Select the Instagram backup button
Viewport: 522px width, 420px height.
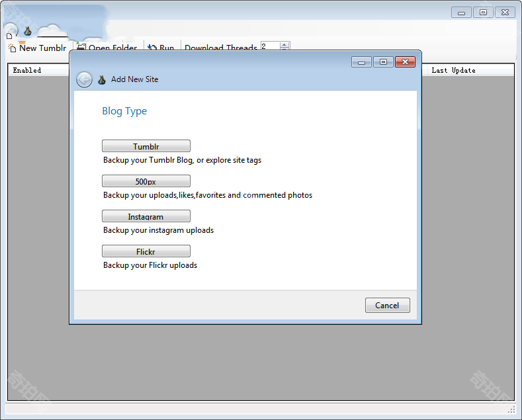(146, 216)
